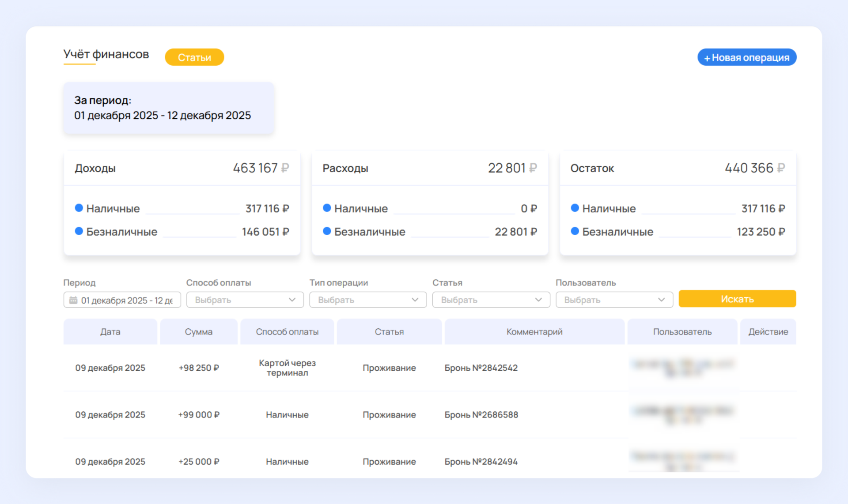Screen dimensions: 848x504
Task: Add a Новая операция
Action: pos(746,57)
